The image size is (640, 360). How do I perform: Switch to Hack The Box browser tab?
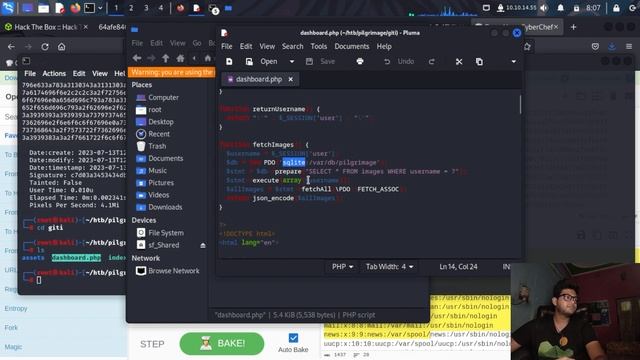(45, 27)
